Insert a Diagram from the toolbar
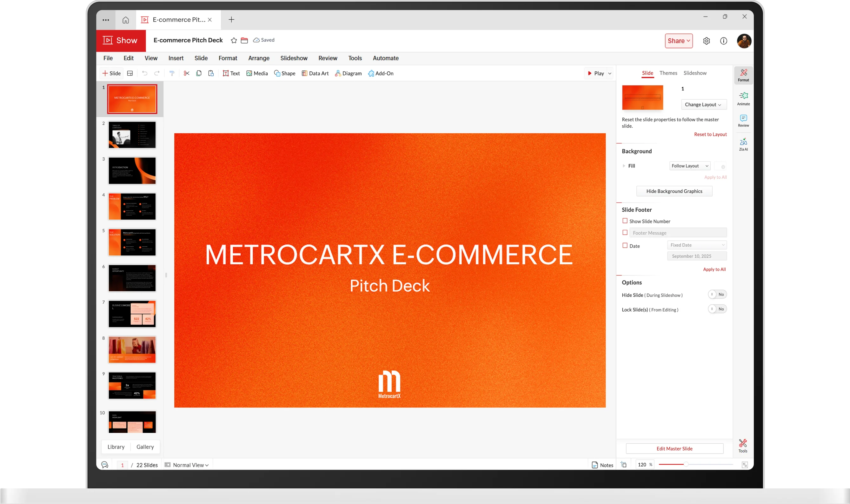This screenshot has width=850, height=504. pyautogui.click(x=348, y=73)
